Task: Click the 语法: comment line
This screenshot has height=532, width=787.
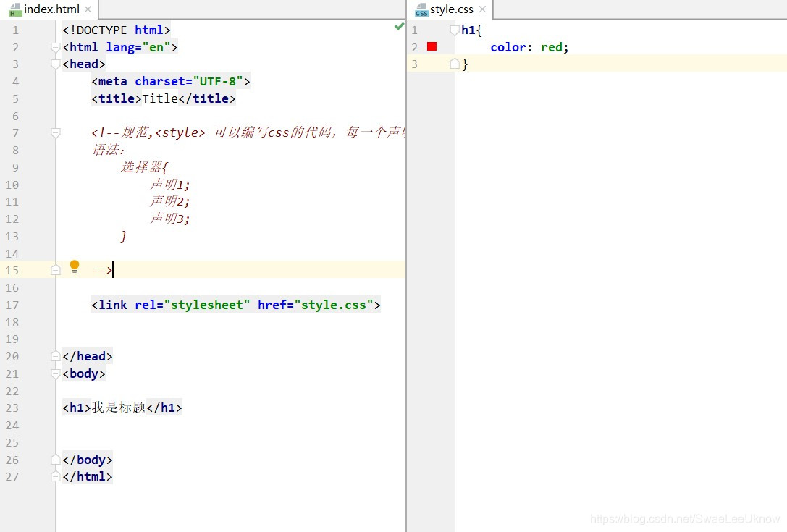Action: coord(109,150)
